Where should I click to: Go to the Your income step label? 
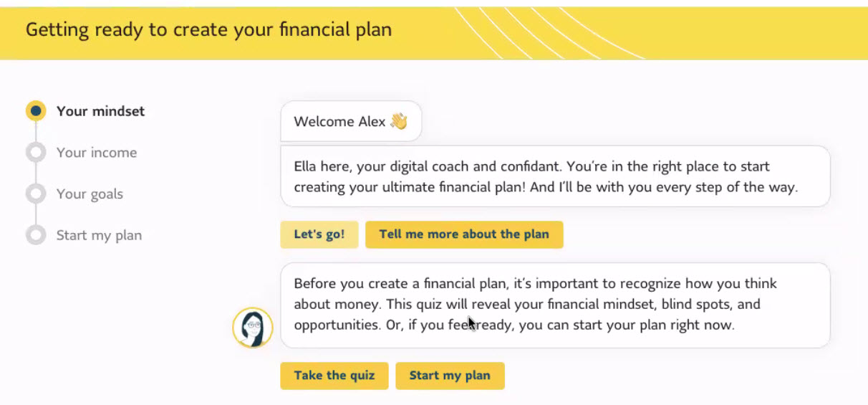coord(97,153)
